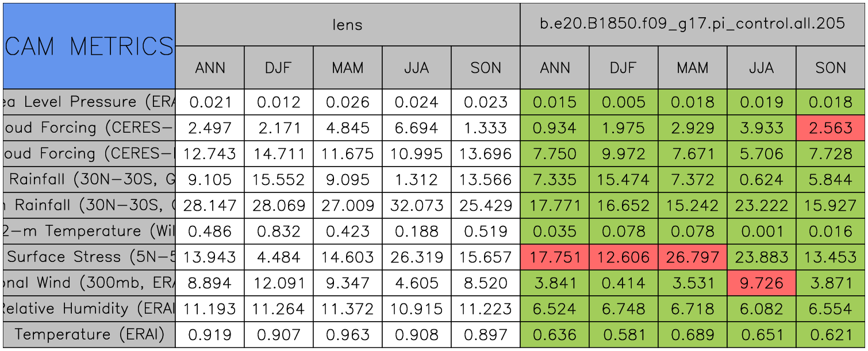The width and height of the screenshot is (868, 351).
Task: Click the Sea Level Pressure row label
Action: tap(89, 102)
